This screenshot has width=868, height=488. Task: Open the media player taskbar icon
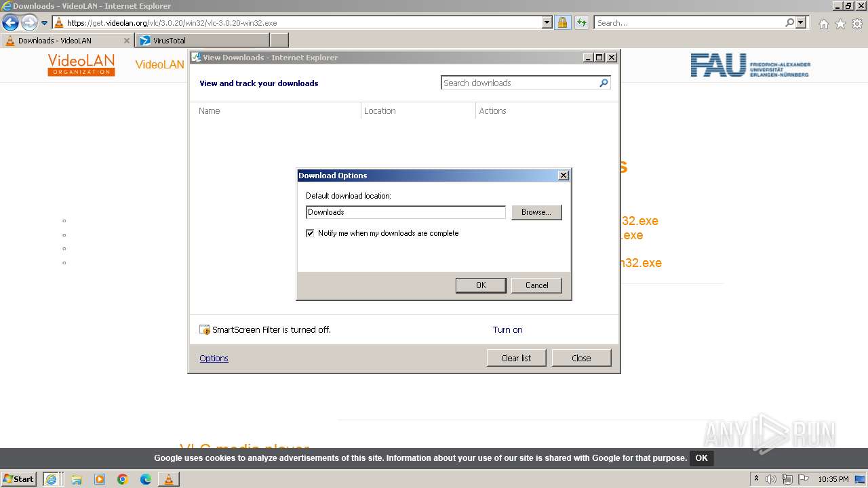click(100, 479)
